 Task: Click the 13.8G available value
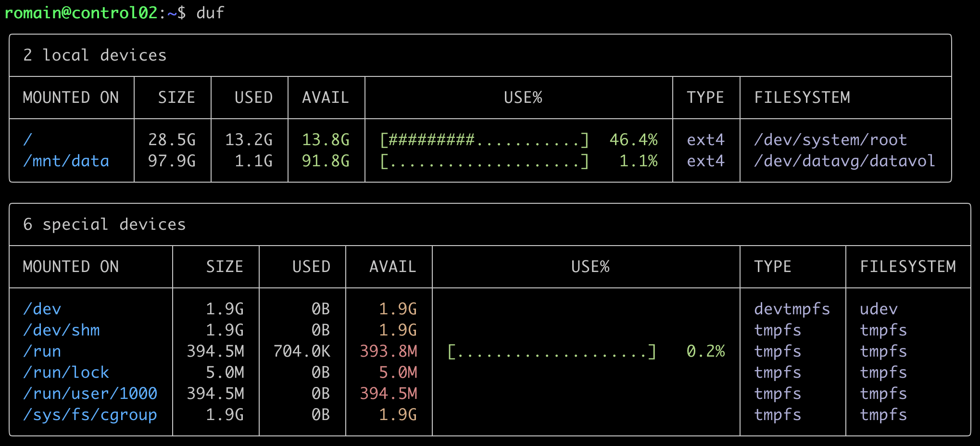tap(326, 140)
